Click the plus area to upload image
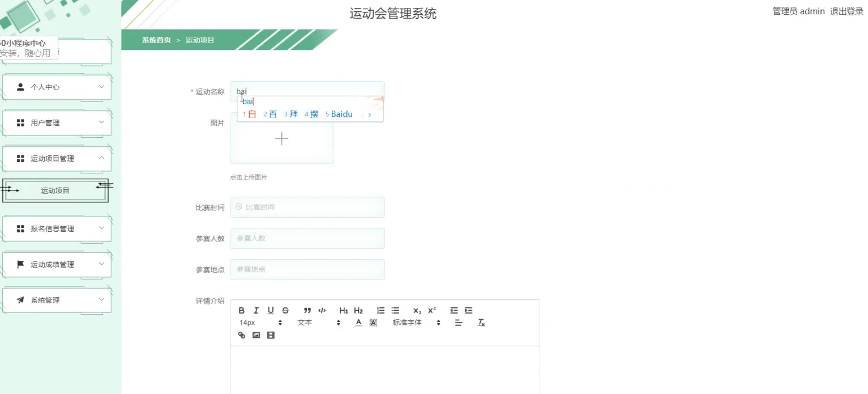868x394 pixels. [x=281, y=138]
